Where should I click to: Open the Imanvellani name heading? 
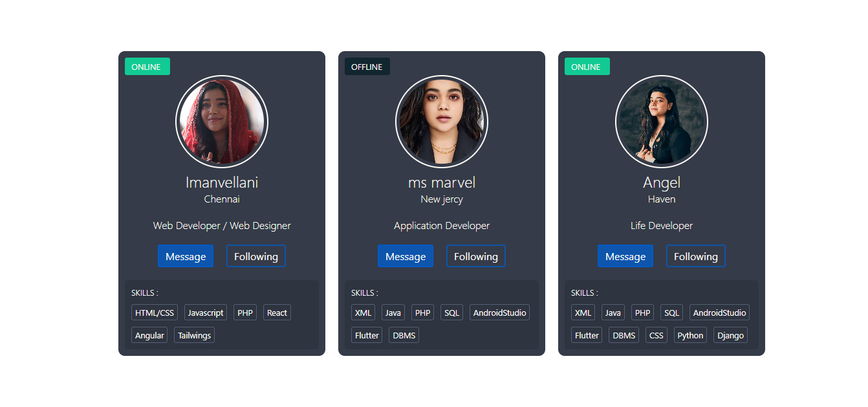coord(222,182)
